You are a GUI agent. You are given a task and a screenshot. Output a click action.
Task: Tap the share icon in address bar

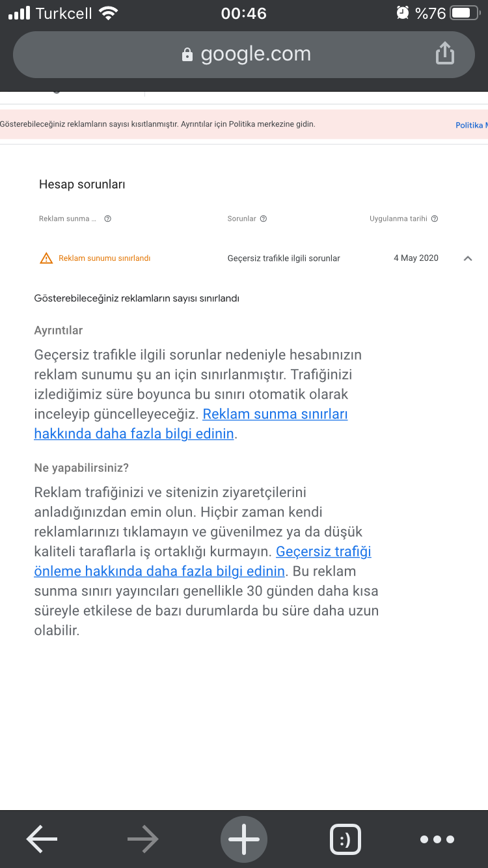click(444, 53)
